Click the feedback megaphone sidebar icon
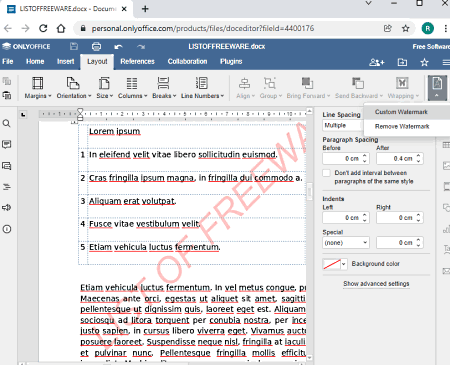450x365 pixels. (7, 208)
